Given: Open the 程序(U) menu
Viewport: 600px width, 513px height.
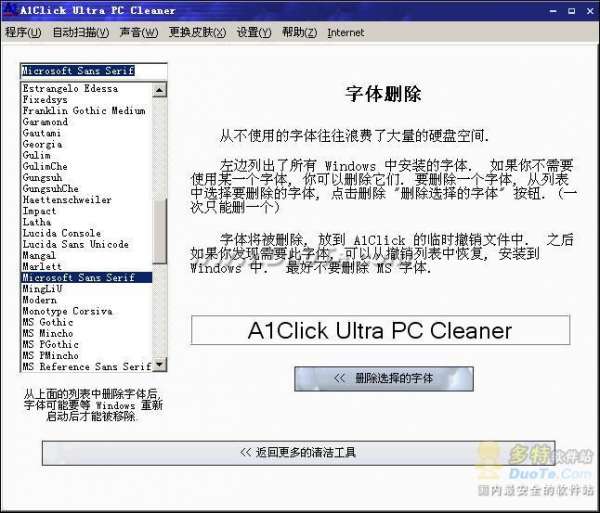Looking at the screenshot, I should pyautogui.click(x=23, y=32).
